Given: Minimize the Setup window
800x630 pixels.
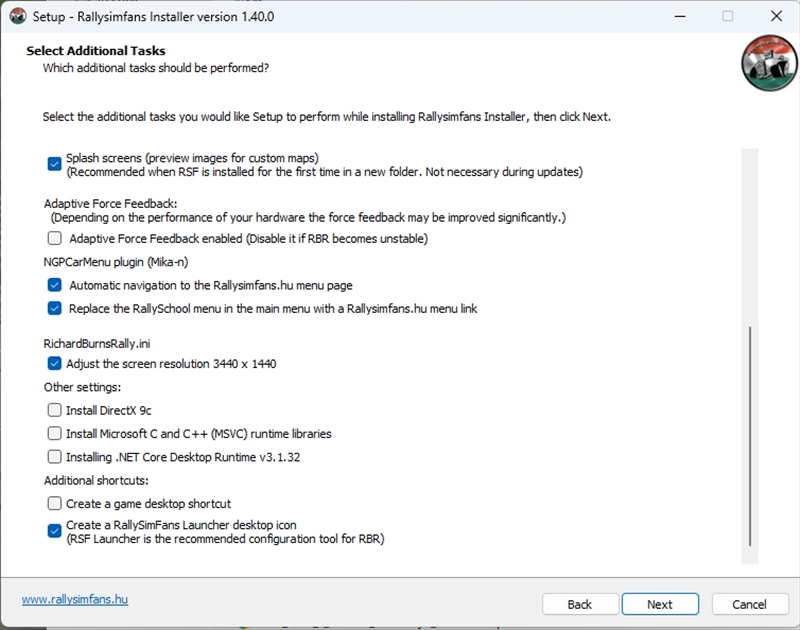Looking at the screenshot, I should pos(680,16).
